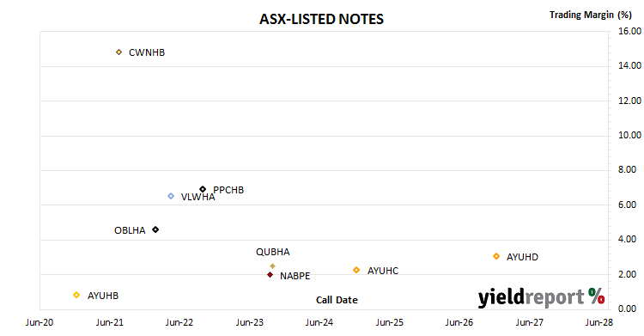The height and width of the screenshot is (336, 644).
Task: Select the OBLHA data point marker
Action: click(x=155, y=229)
